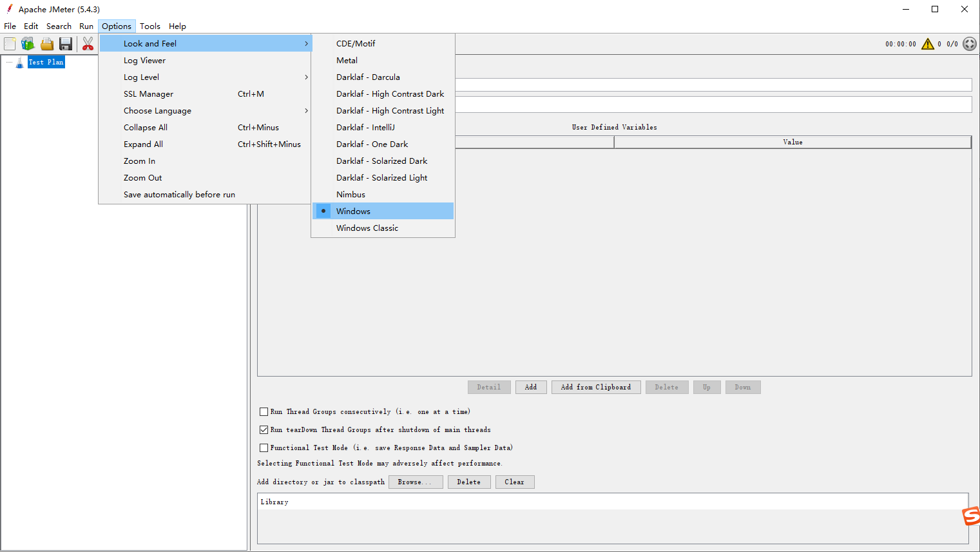This screenshot has width=980, height=552.
Task: Click the Detail button
Action: click(x=489, y=387)
